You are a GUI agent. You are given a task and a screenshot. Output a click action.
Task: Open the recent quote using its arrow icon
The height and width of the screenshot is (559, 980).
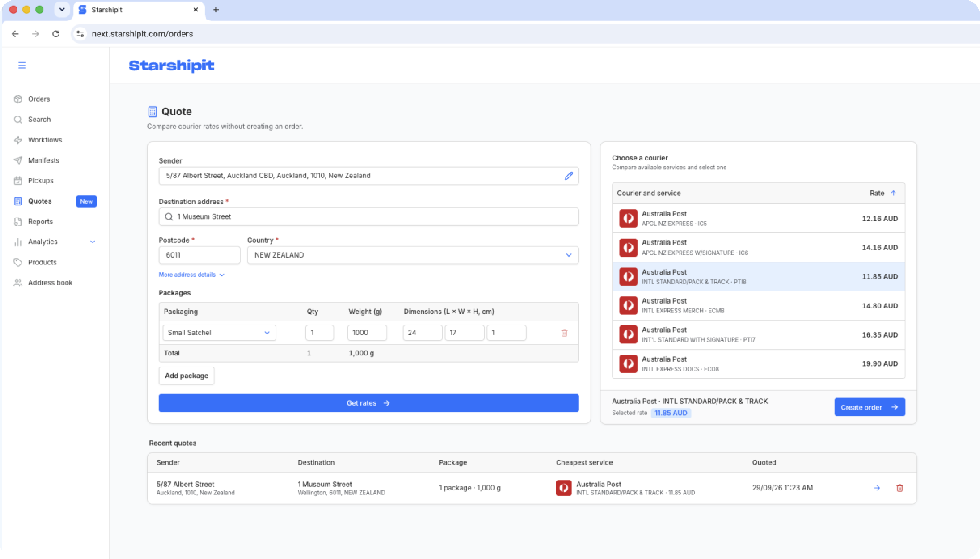(877, 488)
